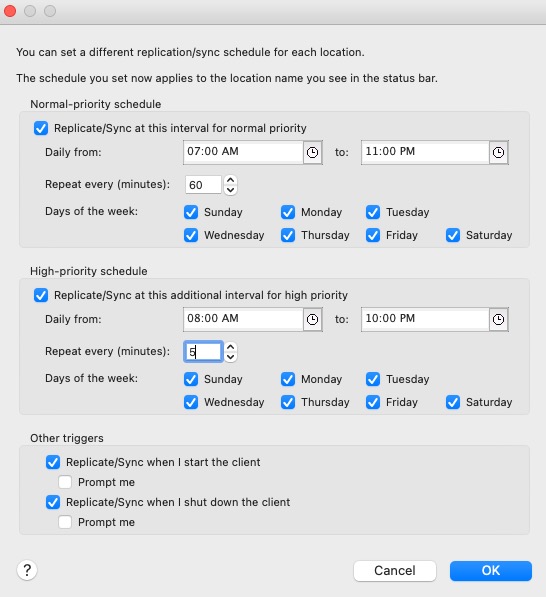Disable Replicate/Sync when I shut down the client
This screenshot has width=546, height=597.
tap(53, 502)
